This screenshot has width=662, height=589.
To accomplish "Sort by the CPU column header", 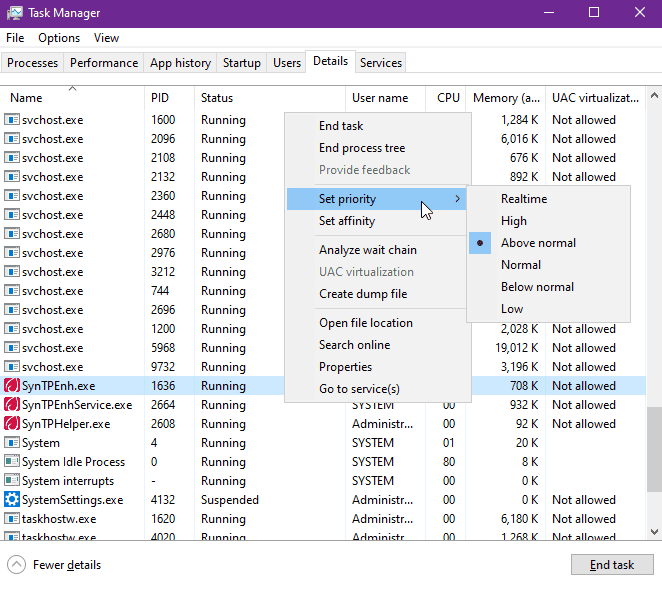I will 445,98.
